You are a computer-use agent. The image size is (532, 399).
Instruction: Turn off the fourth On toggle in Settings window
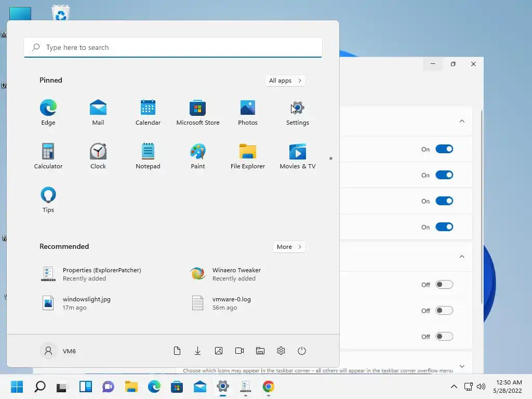pos(444,227)
